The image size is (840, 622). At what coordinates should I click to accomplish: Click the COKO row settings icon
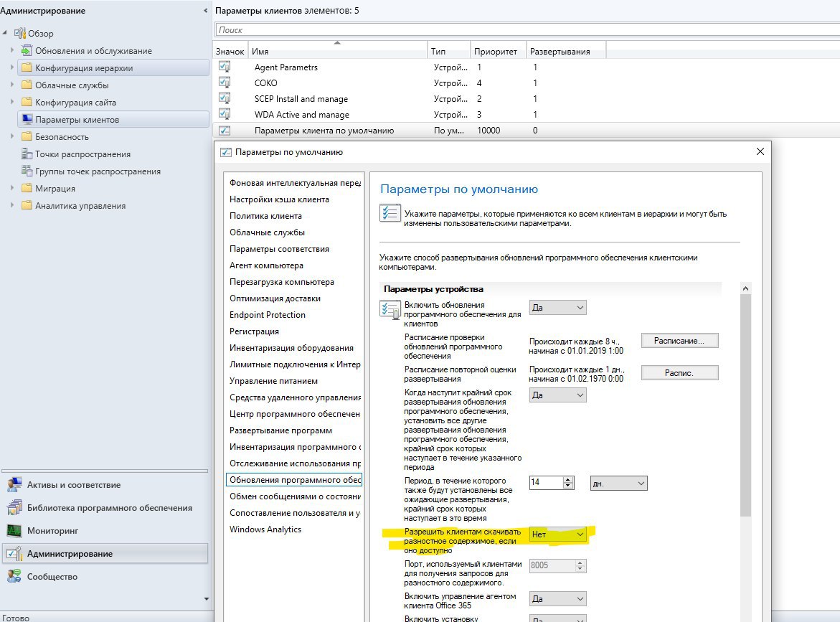[225, 83]
